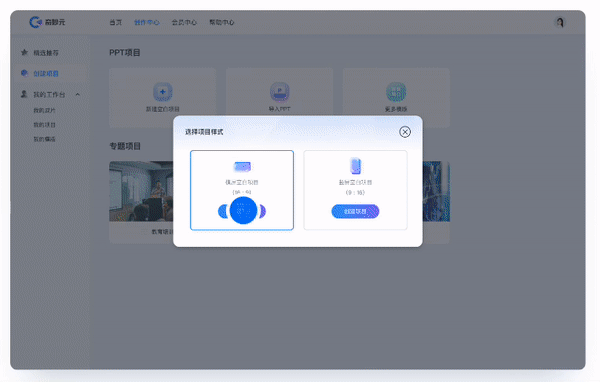Collapse the 我的工作台 section chevron
Image resolution: width=600 pixels, height=382 pixels.
(x=78, y=95)
